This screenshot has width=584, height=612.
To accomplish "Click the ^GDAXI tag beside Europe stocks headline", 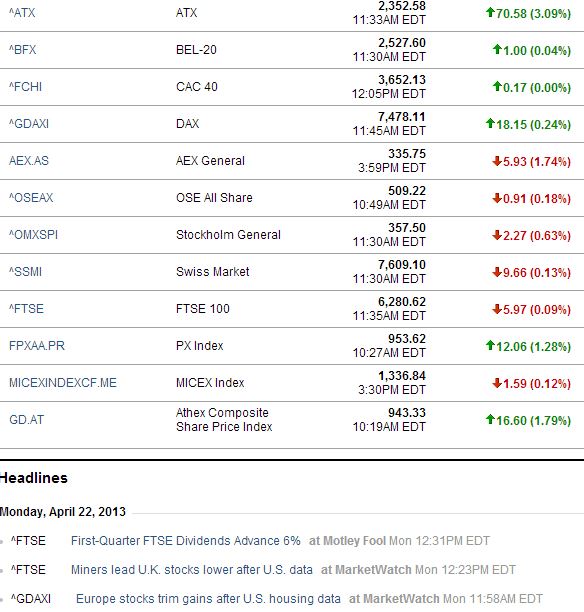I will [x=31, y=599].
